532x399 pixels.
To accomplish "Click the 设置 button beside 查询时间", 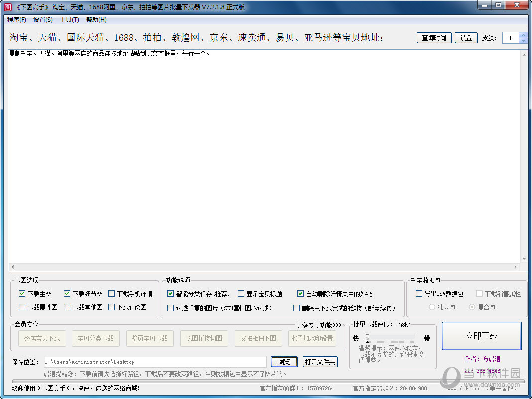I will pos(466,38).
